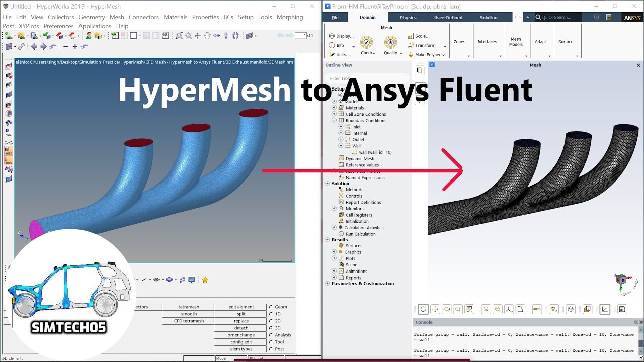Click the Export Solver Deck red arrow in HyperMesh
644x362 pixels.
click(x=59, y=36)
